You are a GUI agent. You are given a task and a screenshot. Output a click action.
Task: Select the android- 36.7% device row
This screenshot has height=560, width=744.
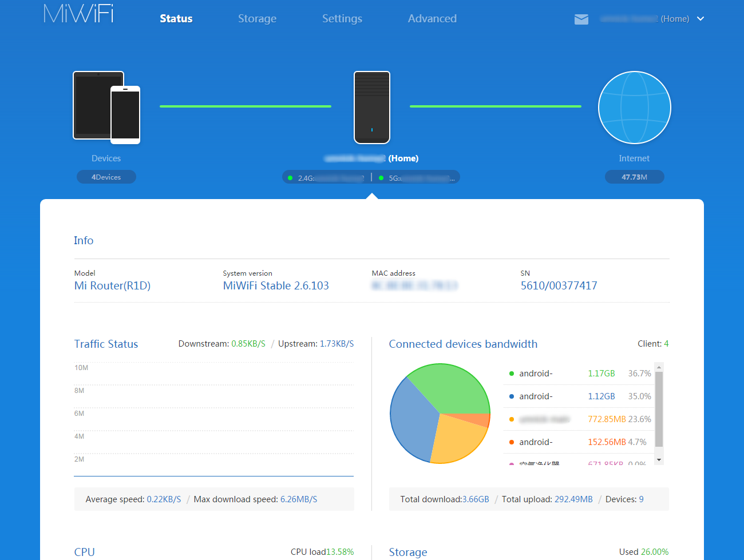pyautogui.click(x=579, y=374)
